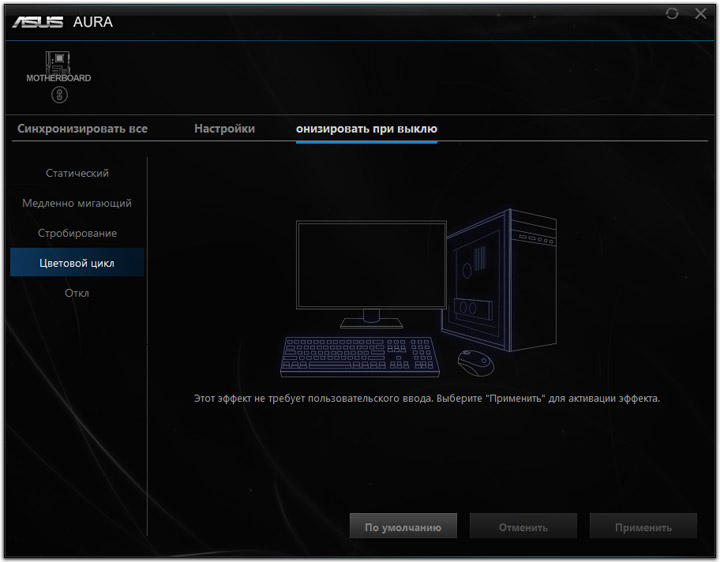Click the Отменить button
This screenshot has width=720, height=562.
pos(523,526)
